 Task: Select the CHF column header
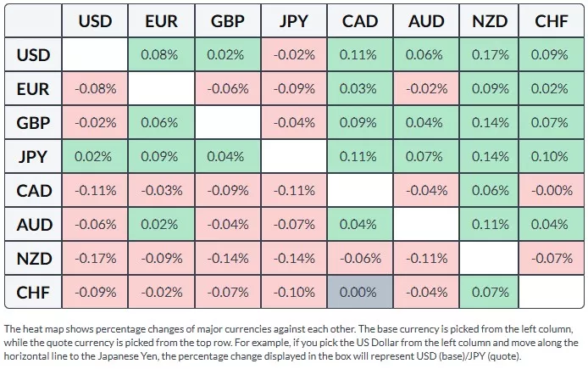552,21
